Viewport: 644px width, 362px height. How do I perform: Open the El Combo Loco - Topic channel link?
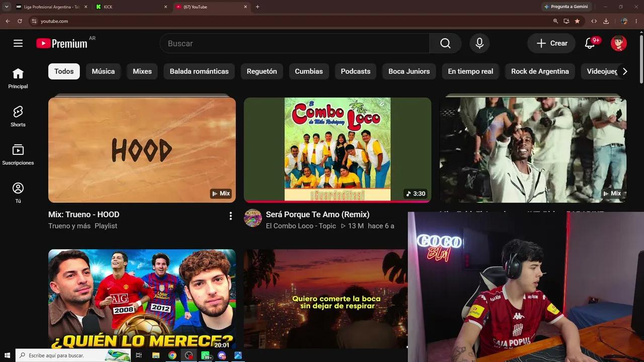tap(301, 226)
